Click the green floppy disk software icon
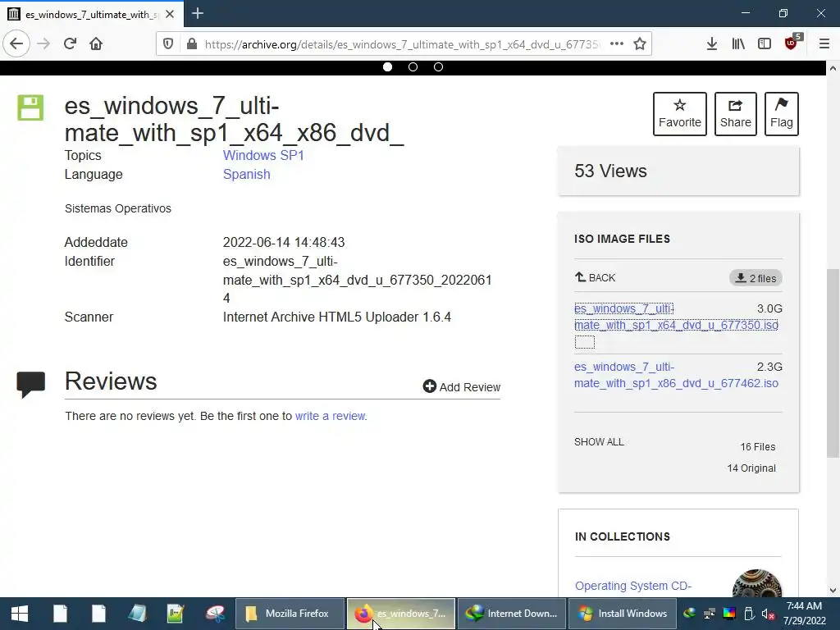Image resolution: width=840 pixels, height=630 pixels. (x=30, y=107)
